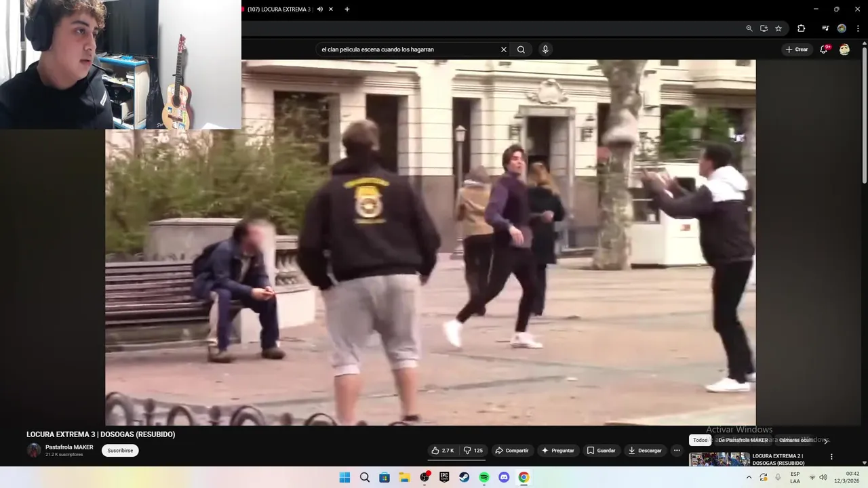Save the video with Guardar
Image resolution: width=868 pixels, height=488 pixels.
(x=601, y=451)
